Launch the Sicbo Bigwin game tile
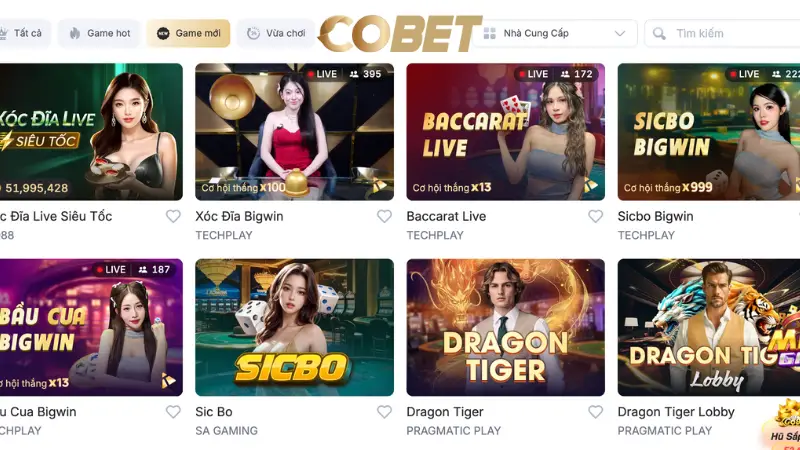 (x=709, y=132)
